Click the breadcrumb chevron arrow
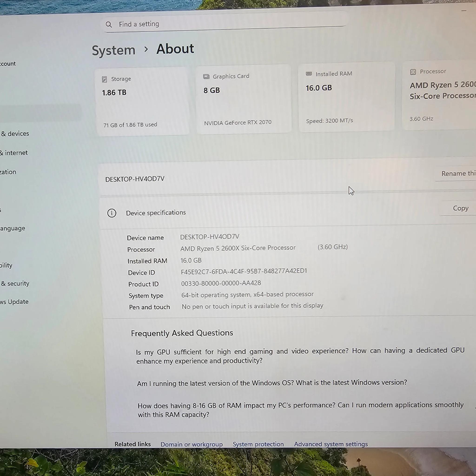Image resolution: width=476 pixels, height=476 pixels. [x=146, y=49]
